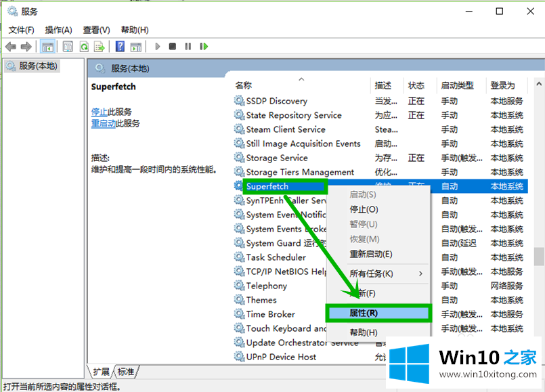Image resolution: width=545 pixels, height=392 pixels.
Task: Click the Services gear icon in title bar
Action: pos(13,12)
